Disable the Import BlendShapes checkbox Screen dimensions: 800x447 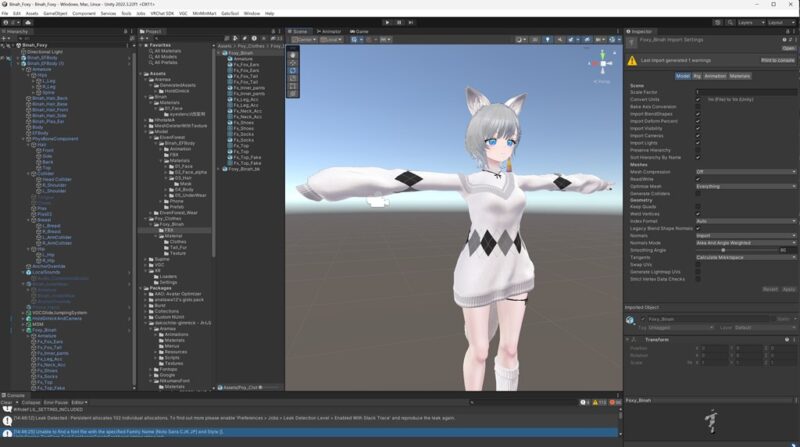[x=698, y=114]
